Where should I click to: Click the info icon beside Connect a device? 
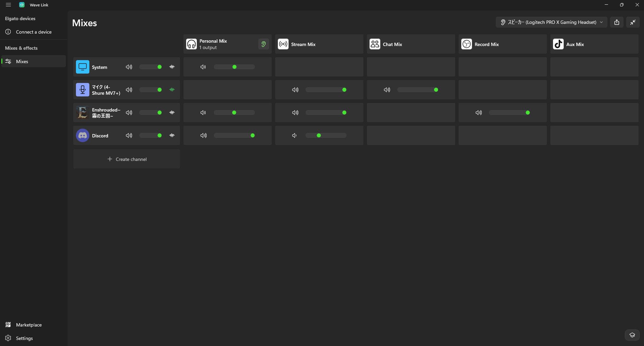pos(8,32)
